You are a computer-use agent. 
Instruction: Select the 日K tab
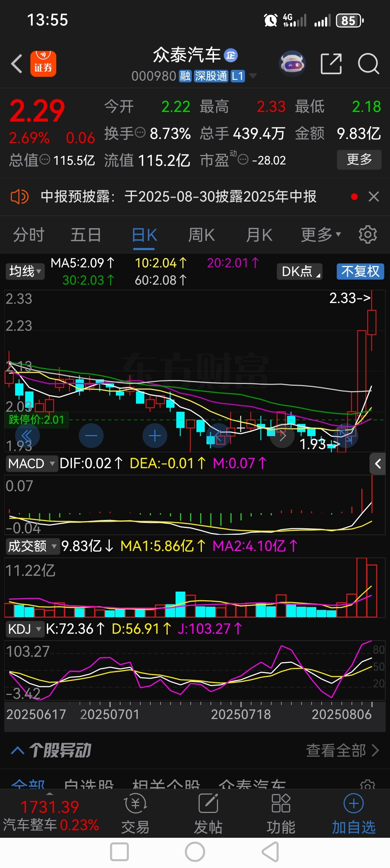coord(144,235)
